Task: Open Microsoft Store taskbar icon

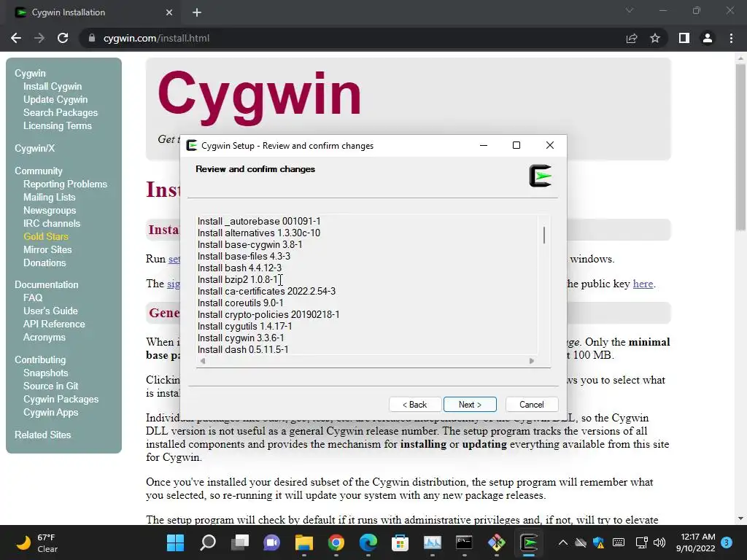Action: coord(400,542)
